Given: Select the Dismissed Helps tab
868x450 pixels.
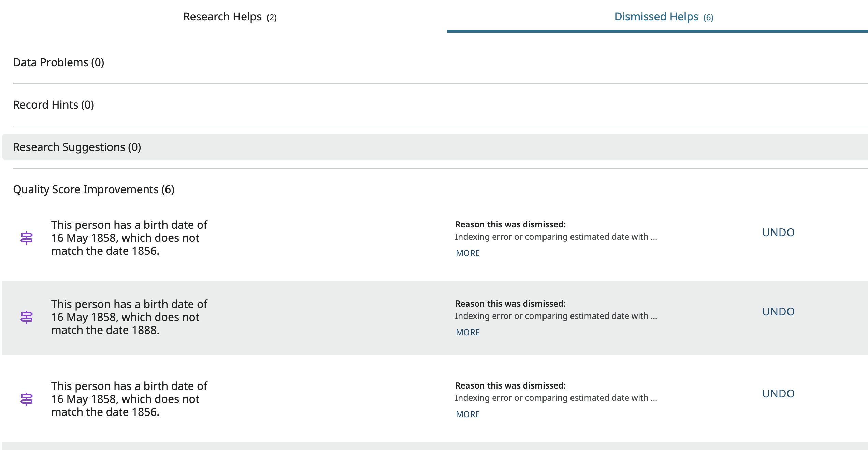Looking at the screenshot, I should pos(664,17).
